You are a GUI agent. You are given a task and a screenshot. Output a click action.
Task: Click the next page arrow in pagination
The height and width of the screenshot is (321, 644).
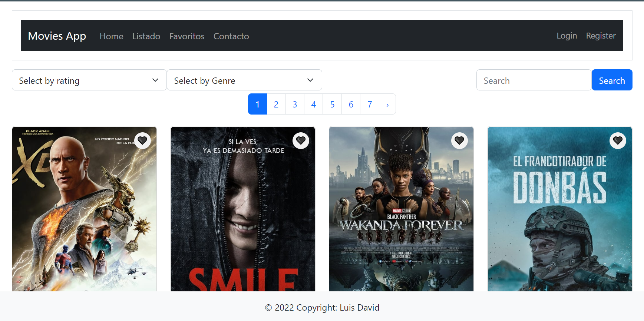(387, 104)
